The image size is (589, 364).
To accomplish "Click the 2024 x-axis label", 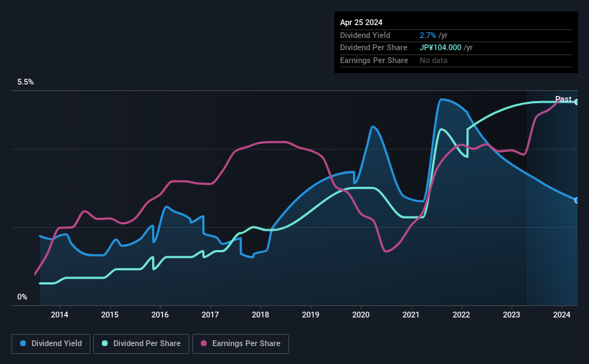I will 562,315.
